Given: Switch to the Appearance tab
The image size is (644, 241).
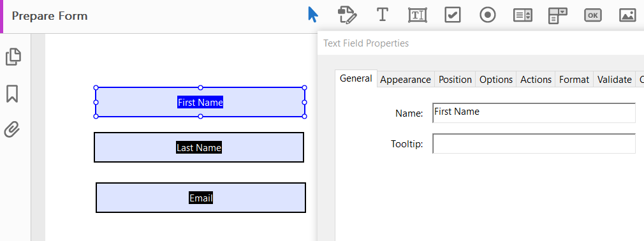Looking at the screenshot, I should tap(406, 79).
